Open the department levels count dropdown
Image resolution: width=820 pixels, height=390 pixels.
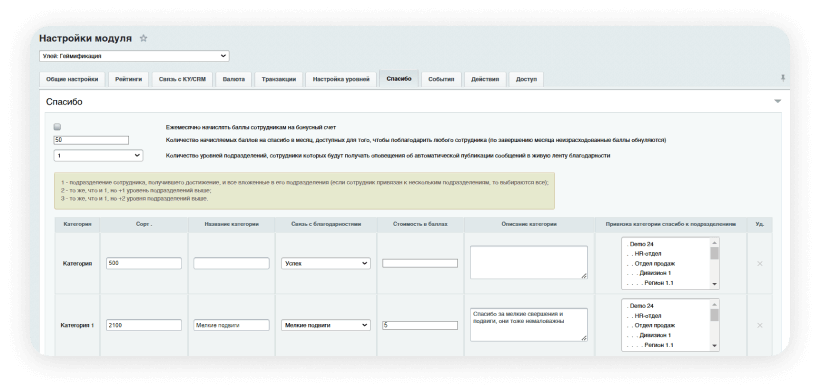coord(98,155)
